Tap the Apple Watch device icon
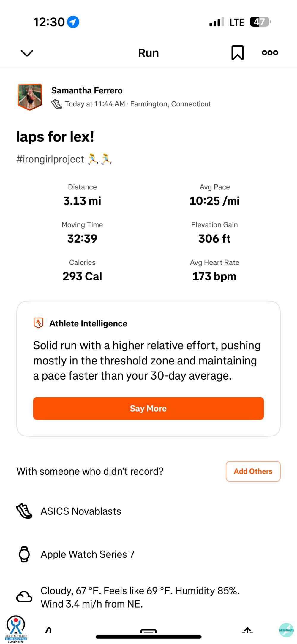This screenshot has width=297, height=644. pos(24,554)
